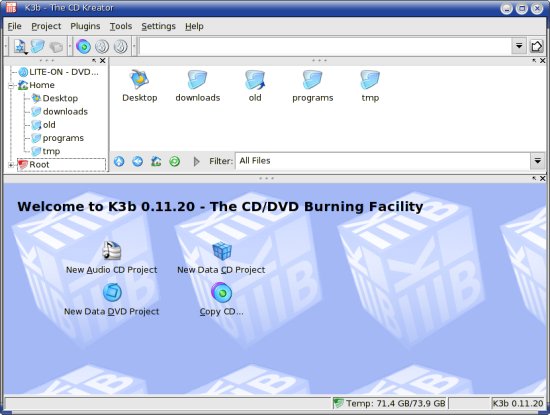Open the All Files filter dropdown
550x415 pixels.
tap(537, 161)
